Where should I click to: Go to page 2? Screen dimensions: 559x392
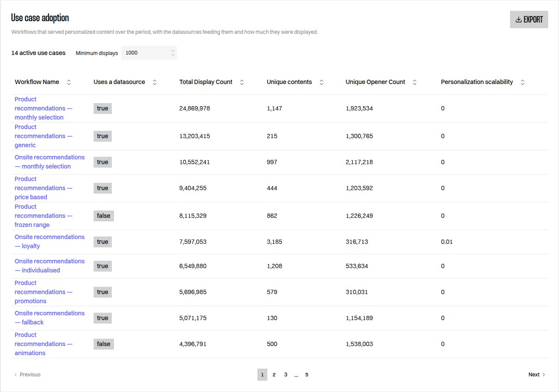point(274,375)
